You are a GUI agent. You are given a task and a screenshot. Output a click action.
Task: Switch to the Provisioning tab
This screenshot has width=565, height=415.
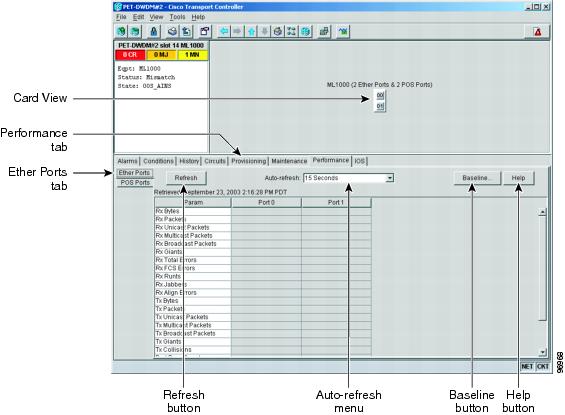click(249, 161)
